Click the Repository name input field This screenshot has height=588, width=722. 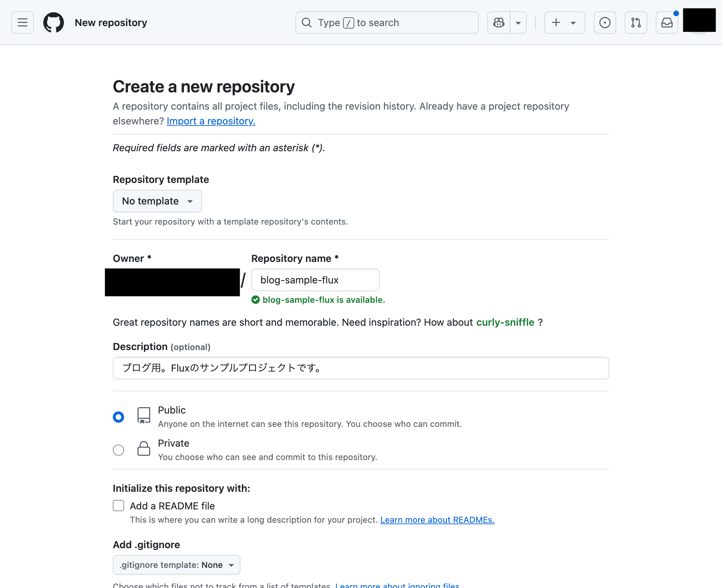tap(315, 280)
